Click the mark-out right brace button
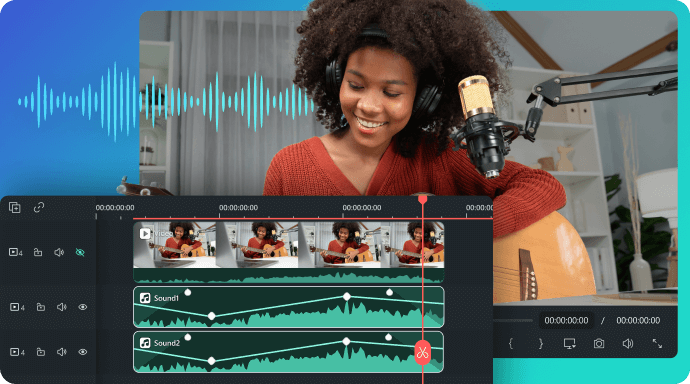This screenshot has width=690, height=384. tap(540, 344)
